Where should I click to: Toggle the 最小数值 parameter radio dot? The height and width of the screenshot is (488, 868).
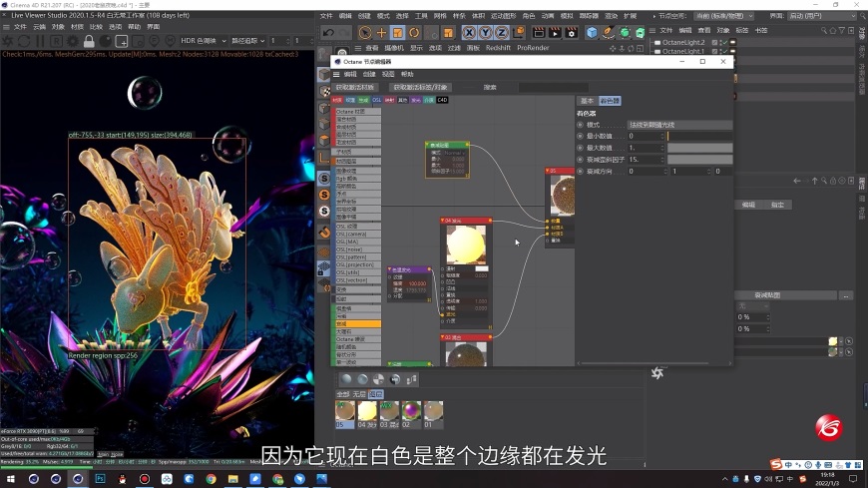(x=581, y=136)
